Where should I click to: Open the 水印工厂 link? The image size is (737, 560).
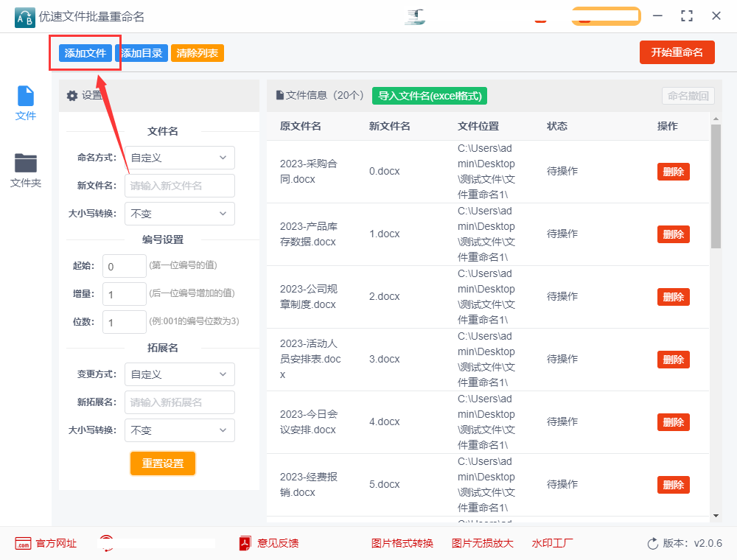point(552,544)
